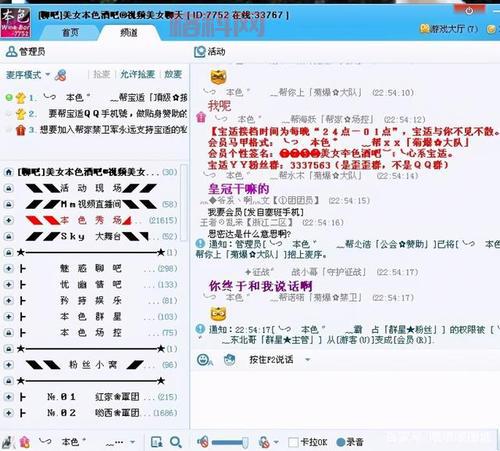Expand the 本色群星 channel
The width and height of the screenshot is (500, 451).
point(9,317)
